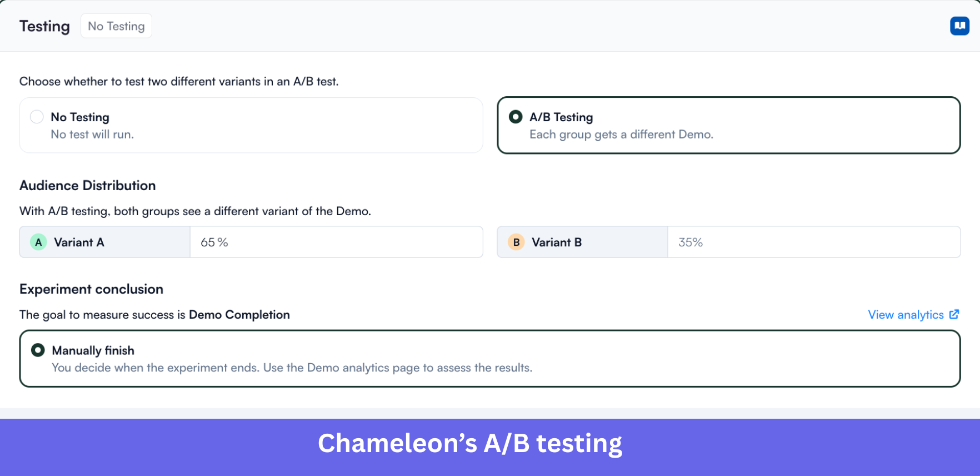The height and width of the screenshot is (476, 980).
Task: Open View analytics
Action: click(906, 314)
